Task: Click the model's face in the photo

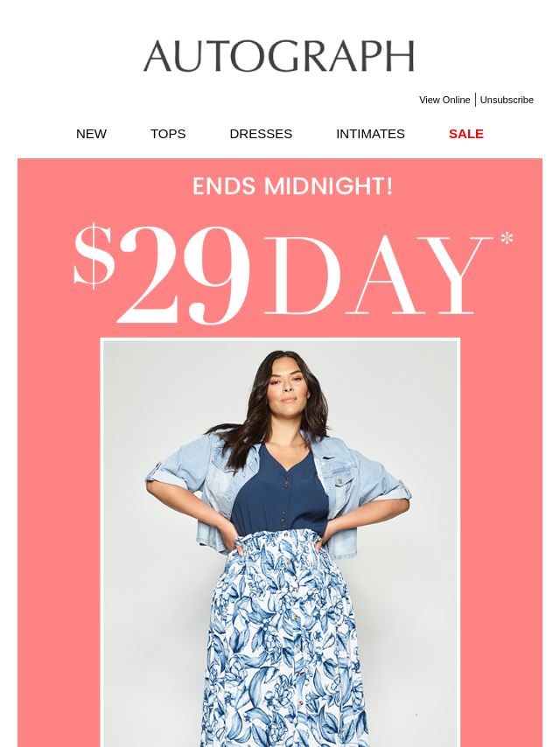Action: [287, 381]
